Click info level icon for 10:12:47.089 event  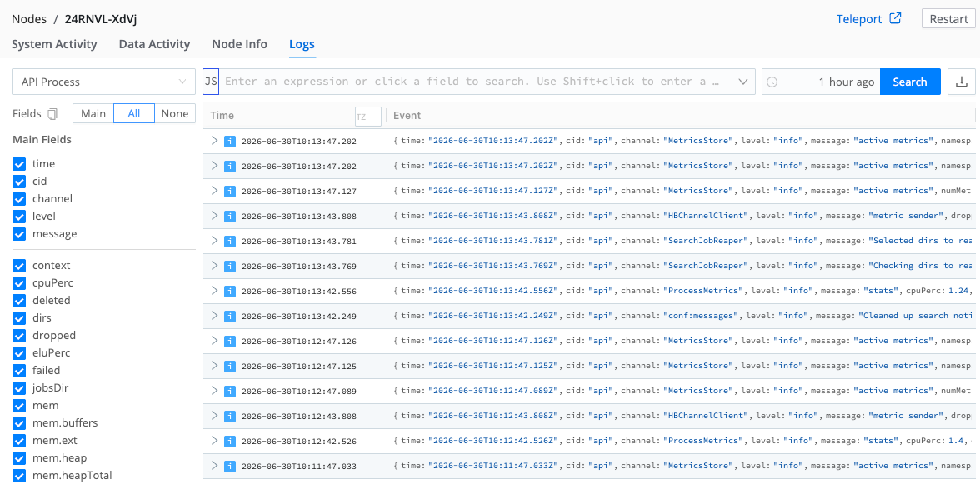tap(229, 391)
